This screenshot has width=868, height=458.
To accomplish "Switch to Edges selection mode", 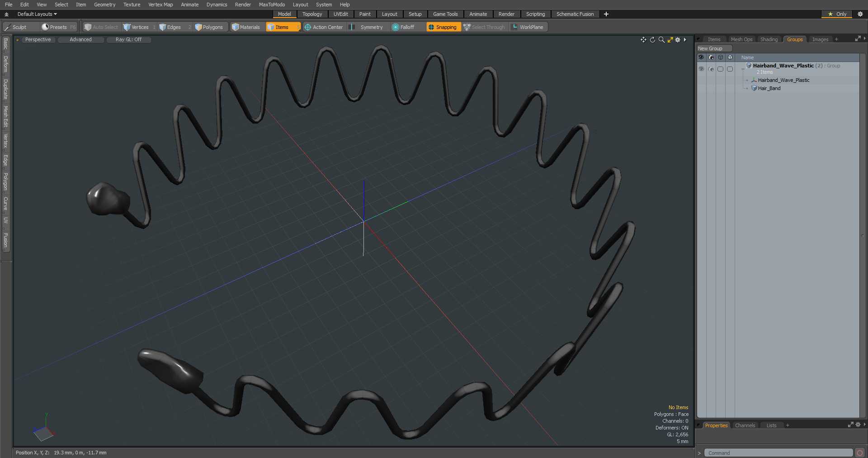I will coord(175,27).
